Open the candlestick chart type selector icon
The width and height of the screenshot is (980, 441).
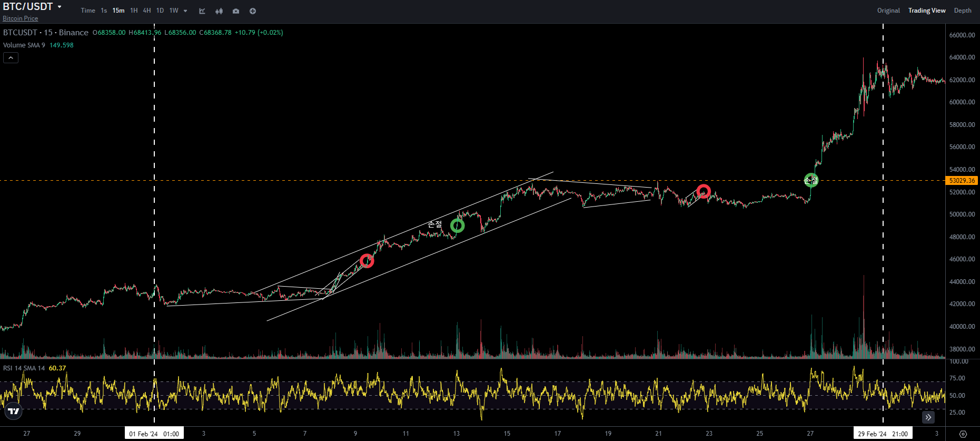click(219, 11)
